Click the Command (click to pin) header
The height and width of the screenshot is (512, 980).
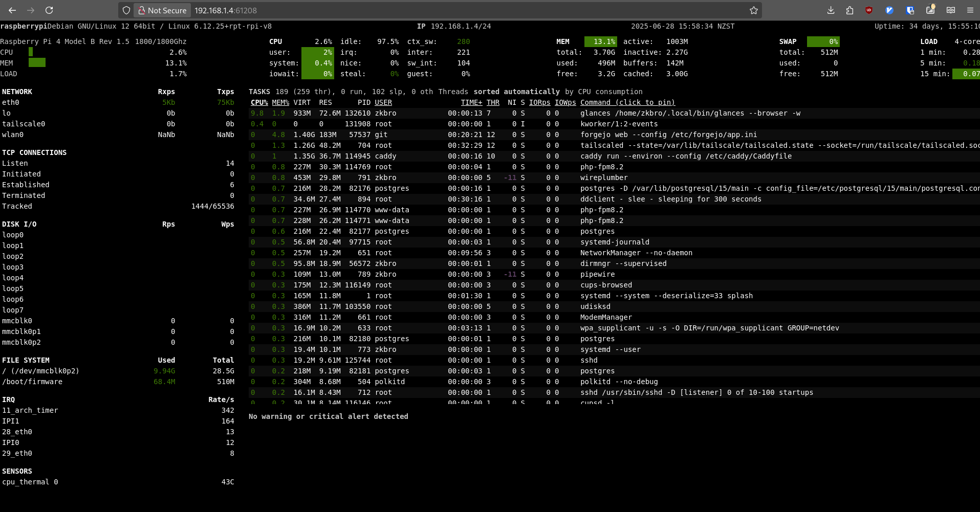tap(627, 102)
